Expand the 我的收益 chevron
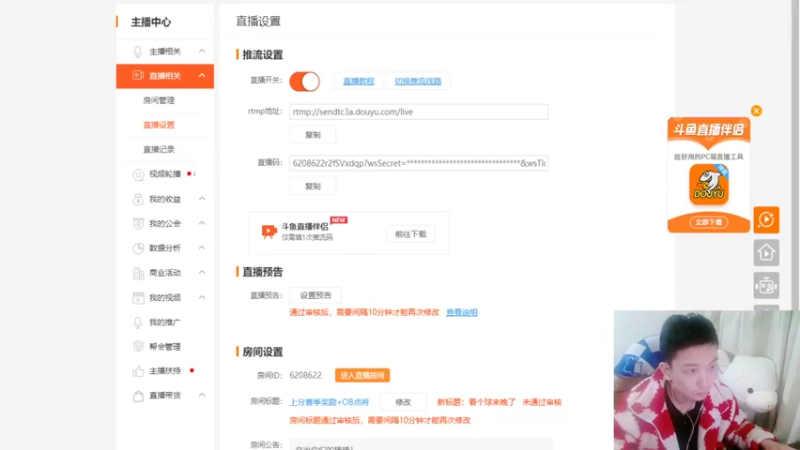 point(202,198)
